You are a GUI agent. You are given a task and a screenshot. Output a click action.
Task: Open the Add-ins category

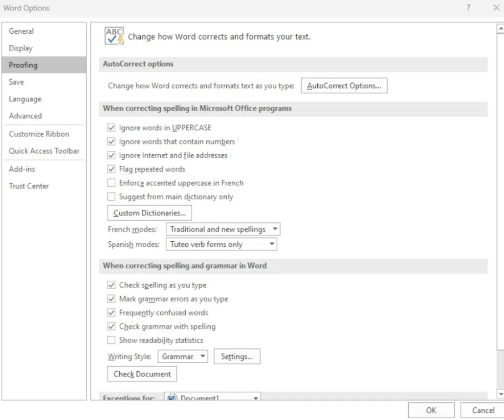pyautogui.click(x=44, y=169)
